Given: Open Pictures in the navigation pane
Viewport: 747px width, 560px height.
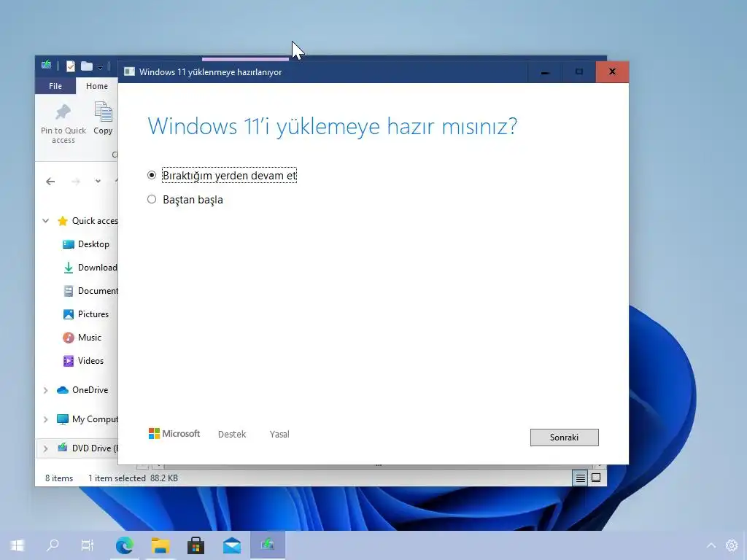Looking at the screenshot, I should 86,314.
